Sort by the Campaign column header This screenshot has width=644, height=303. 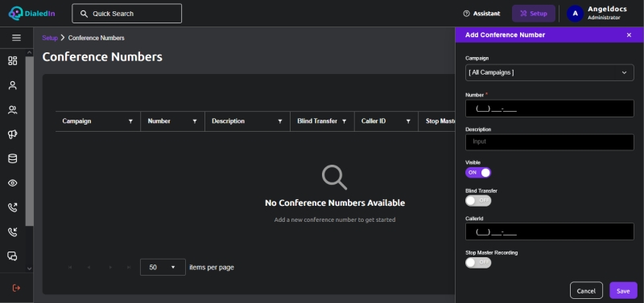click(76, 121)
